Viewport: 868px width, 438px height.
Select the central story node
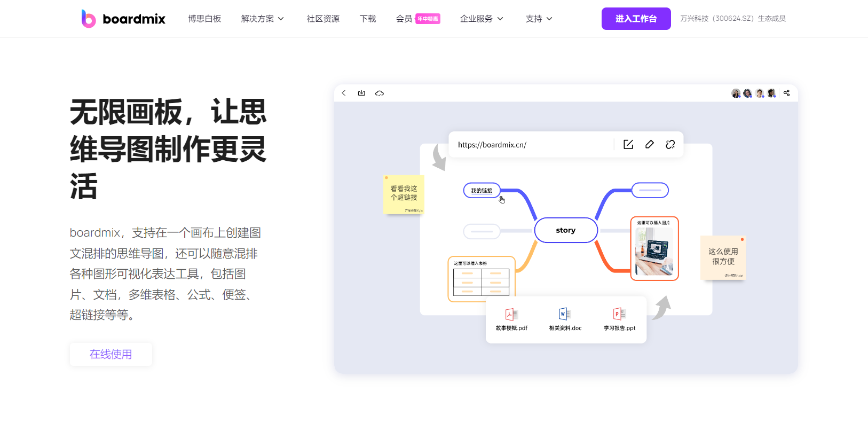[566, 230]
